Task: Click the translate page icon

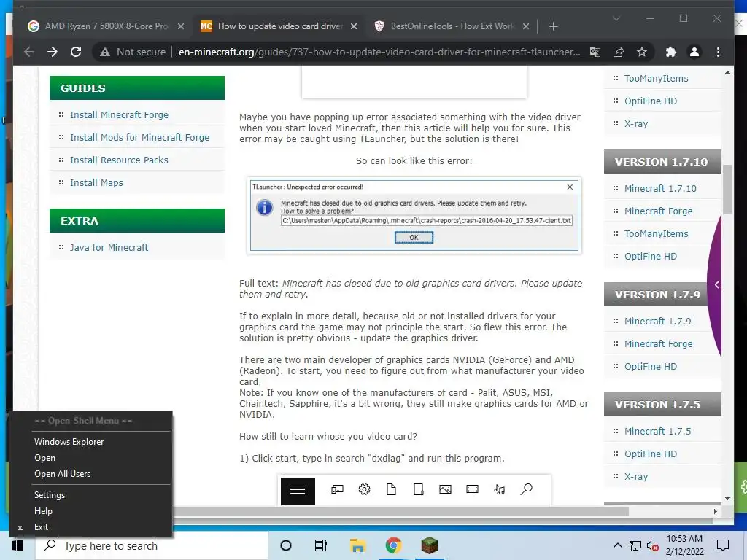Action: pos(595,52)
